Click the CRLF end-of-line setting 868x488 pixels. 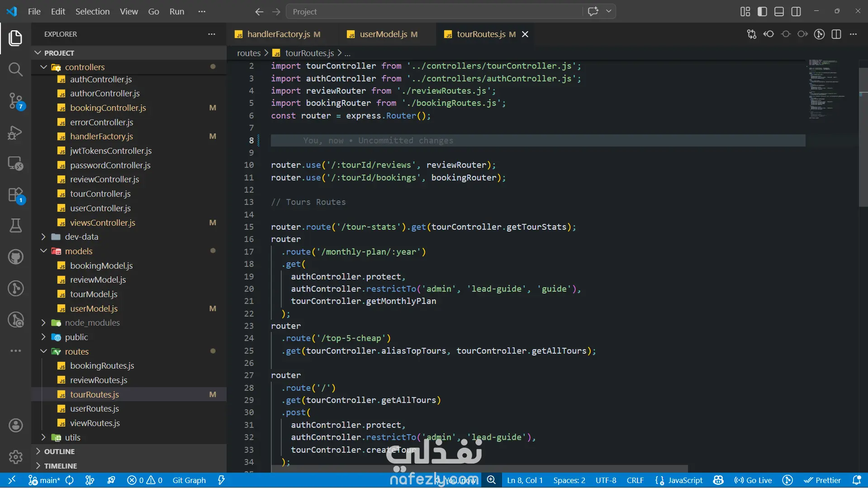pyautogui.click(x=635, y=480)
